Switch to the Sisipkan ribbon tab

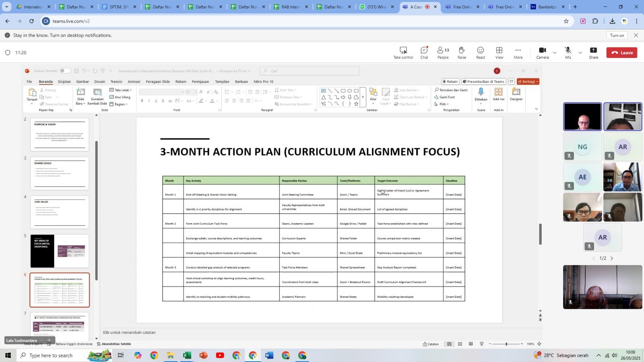pos(64,82)
